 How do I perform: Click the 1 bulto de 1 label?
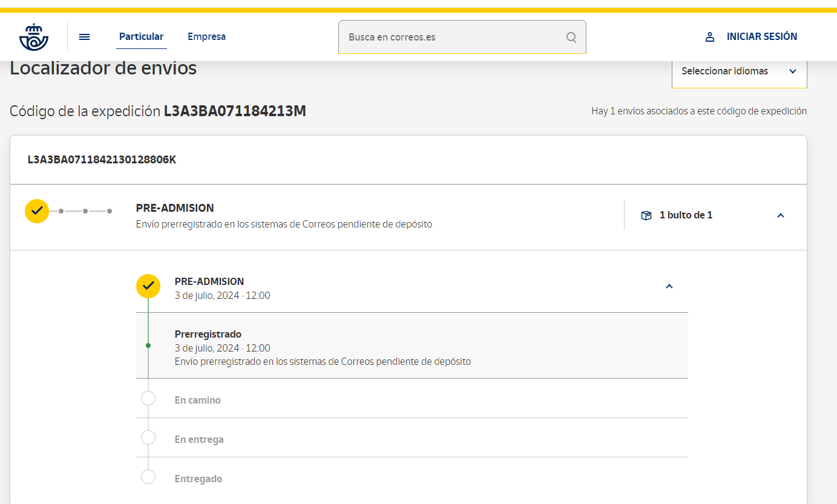(686, 215)
